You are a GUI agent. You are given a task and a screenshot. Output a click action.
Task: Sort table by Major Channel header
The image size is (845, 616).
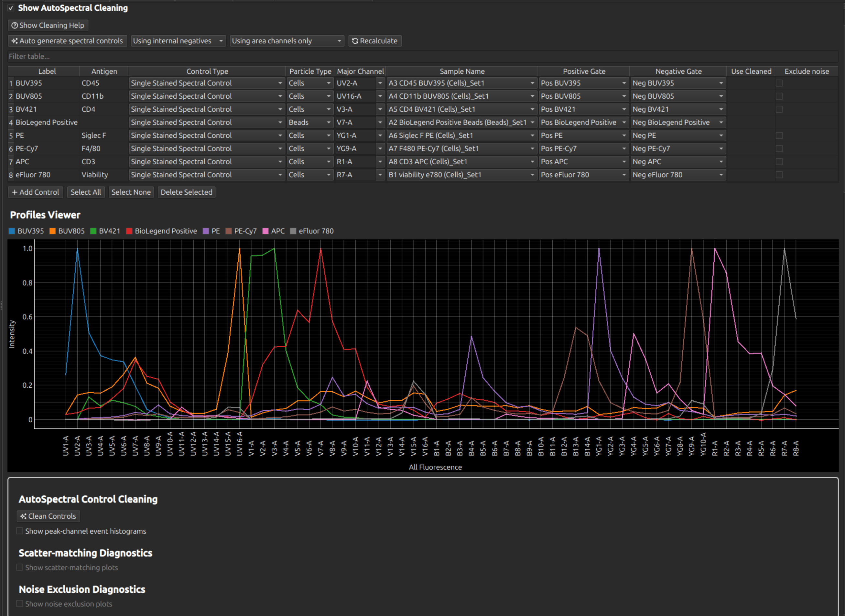360,71
